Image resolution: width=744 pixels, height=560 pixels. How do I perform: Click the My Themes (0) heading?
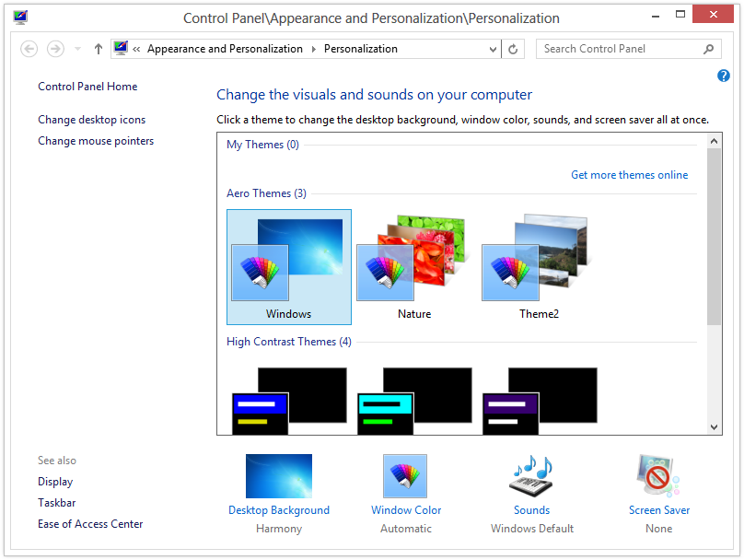click(x=262, y=145)
